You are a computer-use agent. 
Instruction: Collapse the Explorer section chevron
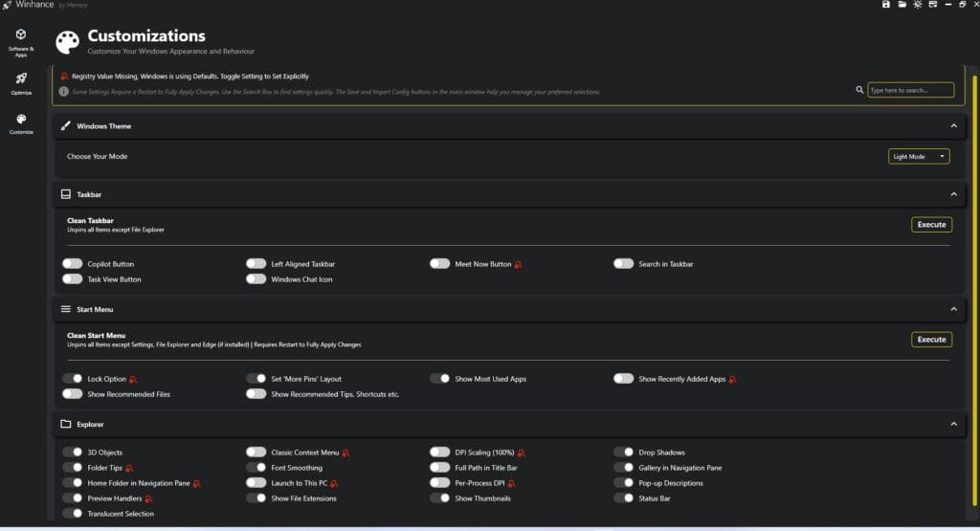pos(953,424)
